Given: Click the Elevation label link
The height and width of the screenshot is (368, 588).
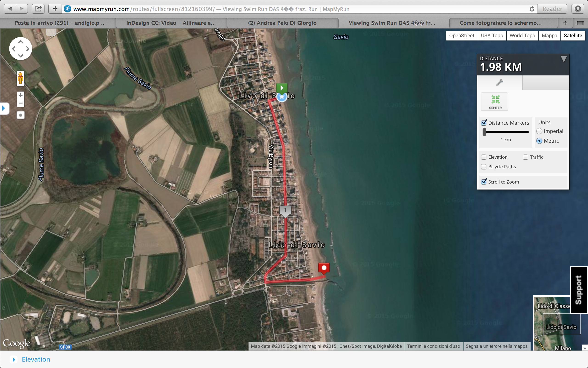Looking at the screenshot, I should [x=36, y=359].
